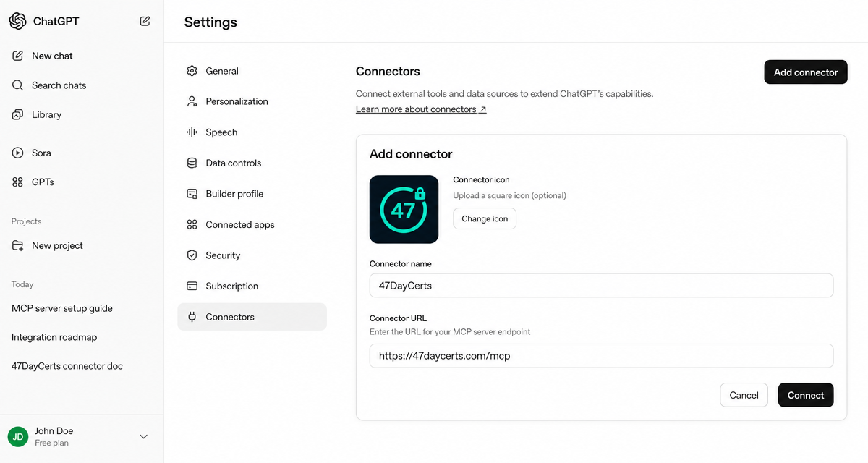Click the Sora play circle icon
Viewport: 868px width, 463px height.
click(x=18, y=153)
